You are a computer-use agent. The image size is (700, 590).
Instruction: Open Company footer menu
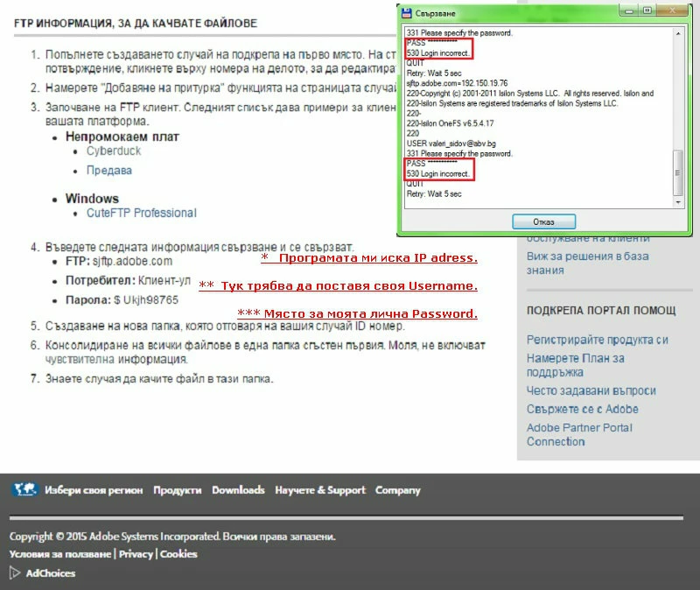(398, 490)
